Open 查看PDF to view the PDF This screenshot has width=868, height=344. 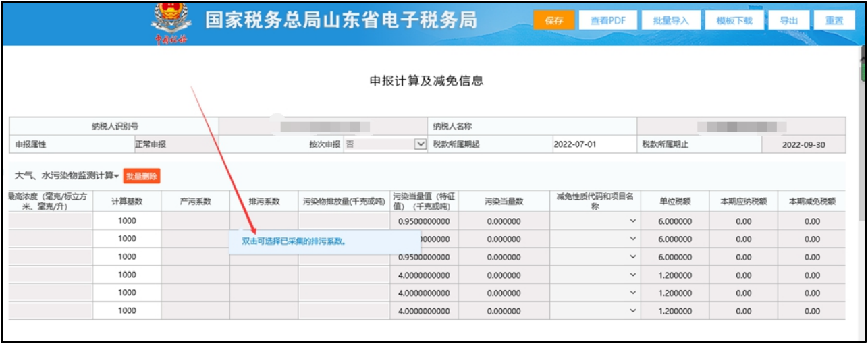[x=608, y=20]
